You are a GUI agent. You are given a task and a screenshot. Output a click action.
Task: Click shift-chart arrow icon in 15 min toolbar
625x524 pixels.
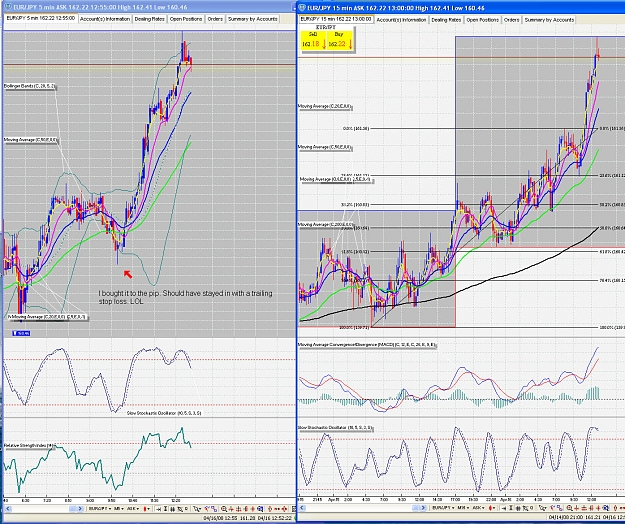tap(504, 508)
